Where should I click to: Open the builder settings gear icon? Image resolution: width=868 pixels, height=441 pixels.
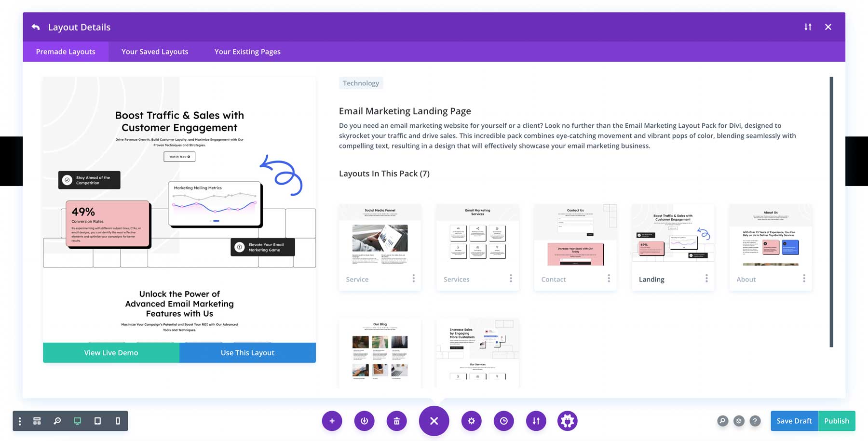point(471,421)
